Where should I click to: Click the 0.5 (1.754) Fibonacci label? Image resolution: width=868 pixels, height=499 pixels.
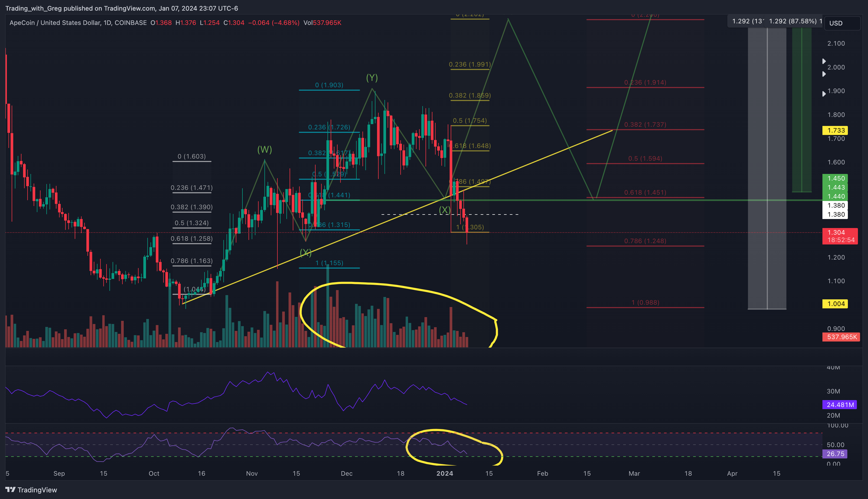pyautogui.click(x=470, y=121)
